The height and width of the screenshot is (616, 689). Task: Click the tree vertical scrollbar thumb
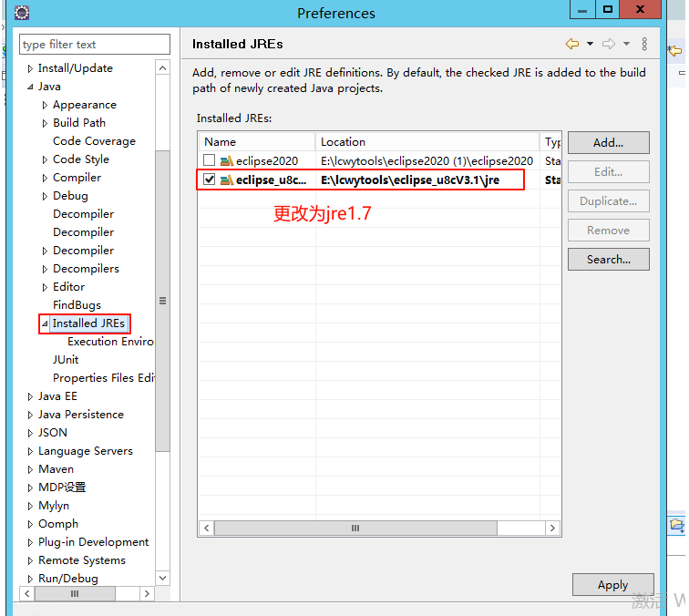(x=162, y=301)
